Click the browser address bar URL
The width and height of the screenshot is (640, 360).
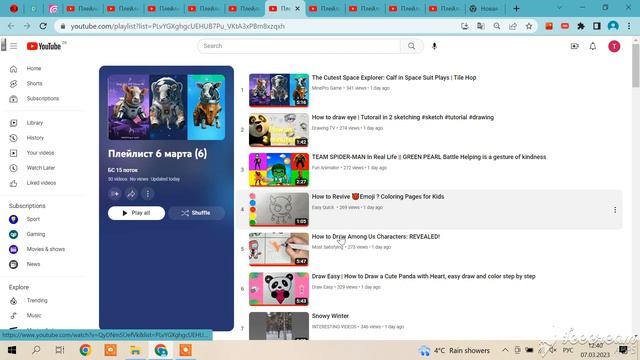tap(178, 26)
